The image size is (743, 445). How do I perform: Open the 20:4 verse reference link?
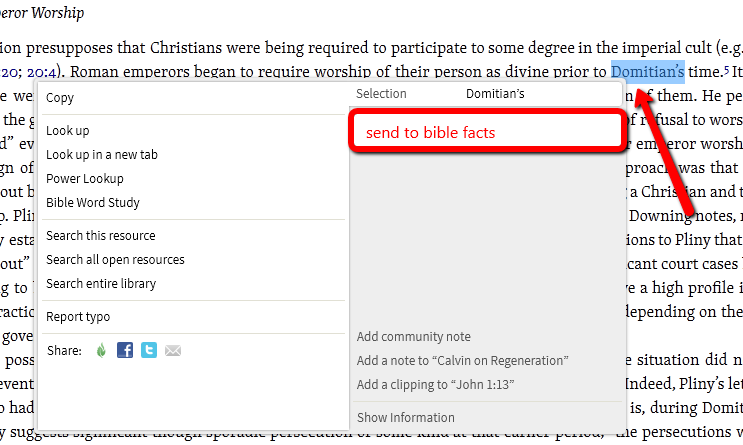[42, 72]
